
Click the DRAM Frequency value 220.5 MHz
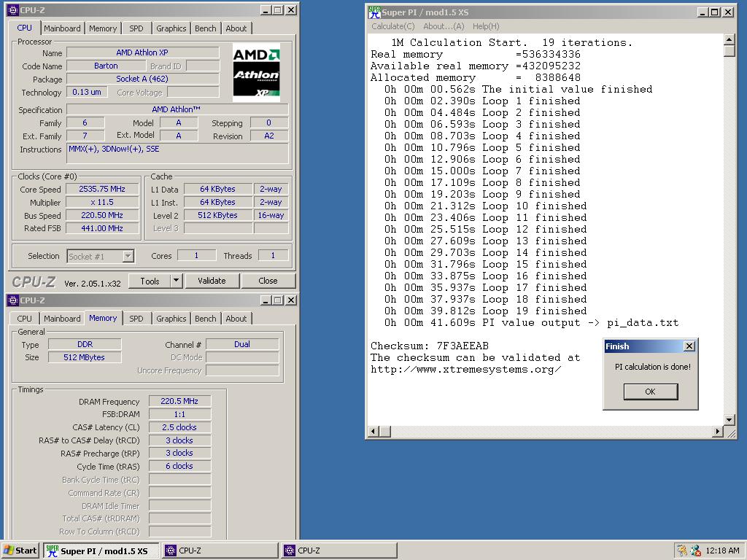click(x=179, y=401)
